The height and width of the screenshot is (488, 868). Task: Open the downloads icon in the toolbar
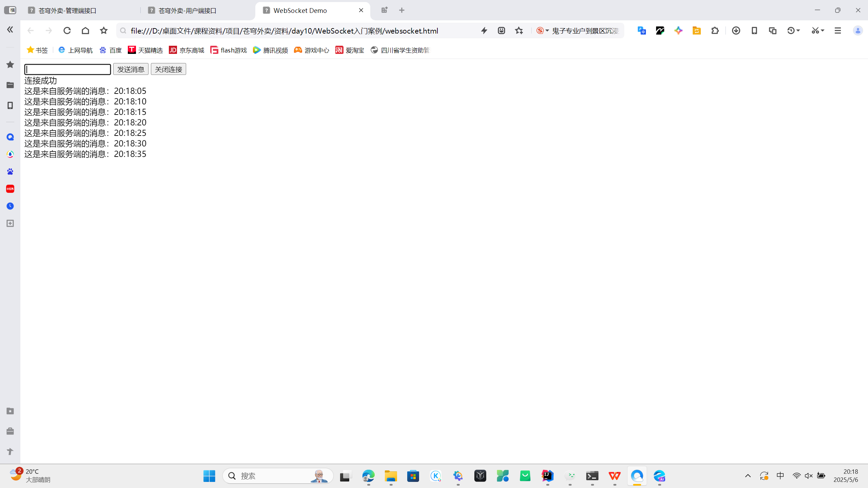pyautogui.click(x=736, y=31)
